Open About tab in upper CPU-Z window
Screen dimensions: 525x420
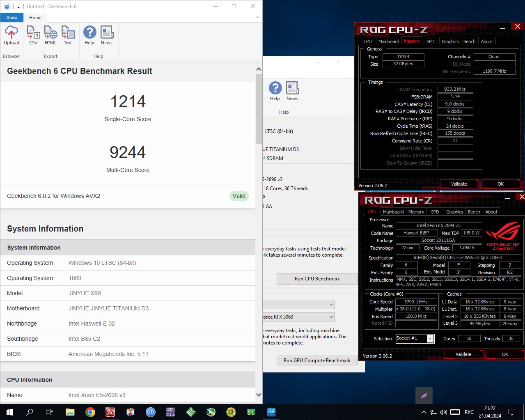pyautogui.click(x=487, y=41)
